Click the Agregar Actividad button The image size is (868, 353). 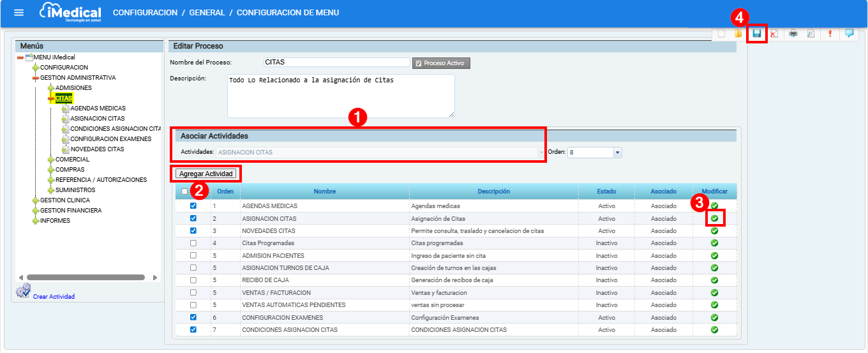[x=207, y=174]
